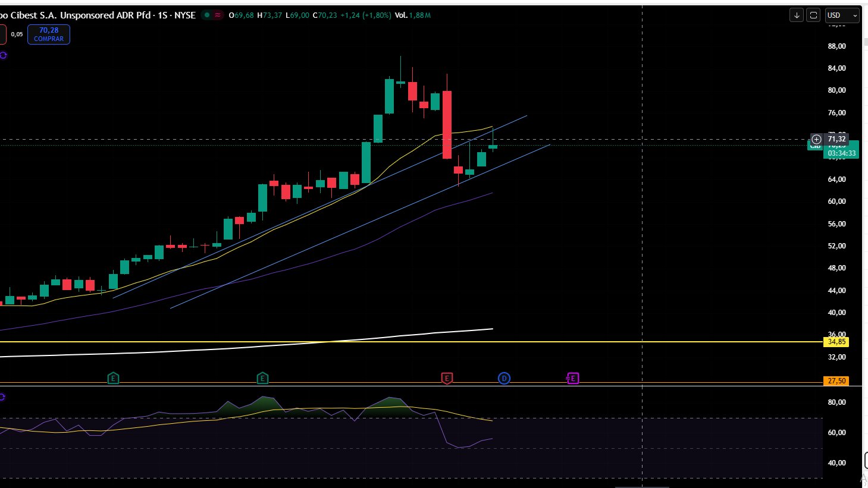Select the orange 27,50 price label
The image size is (868, 488).
(x=836, y=381)
